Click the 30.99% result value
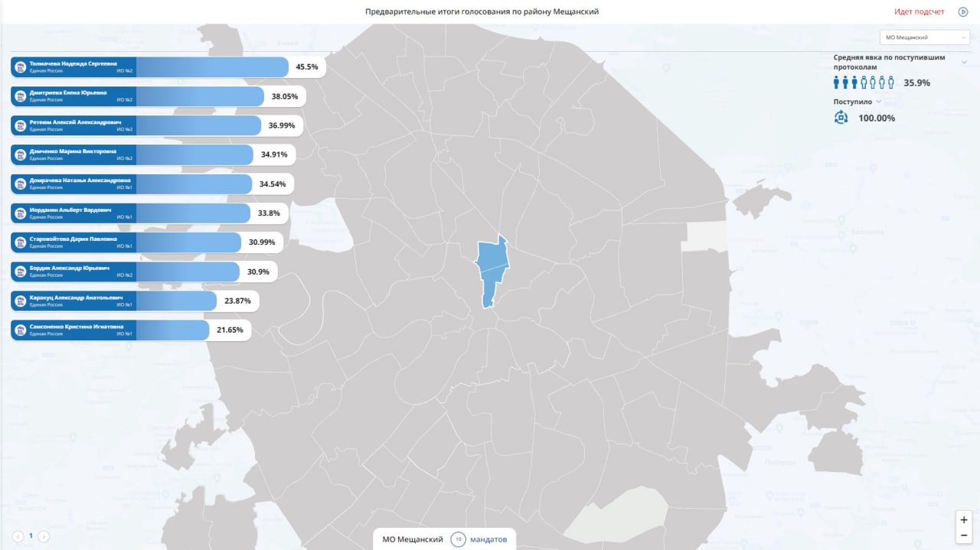 [262, 242]
